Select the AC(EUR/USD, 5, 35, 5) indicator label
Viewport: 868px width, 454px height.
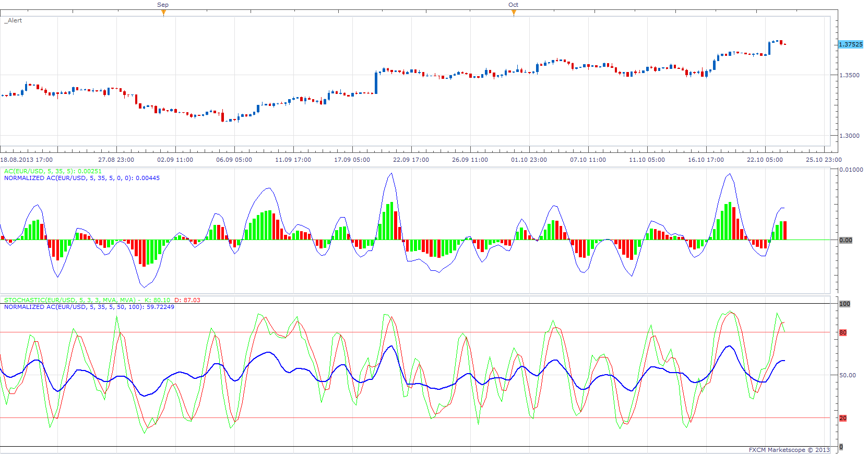point(53,171)
